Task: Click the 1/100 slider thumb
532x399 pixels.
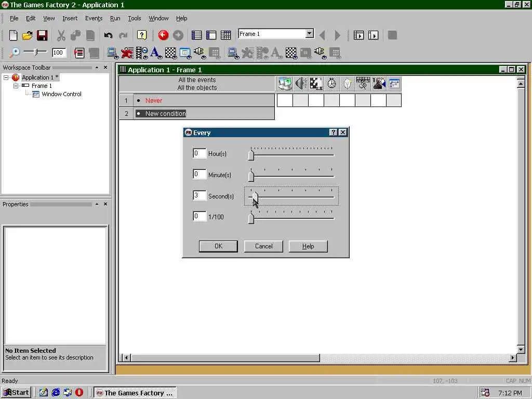Action: coord(251,218)
